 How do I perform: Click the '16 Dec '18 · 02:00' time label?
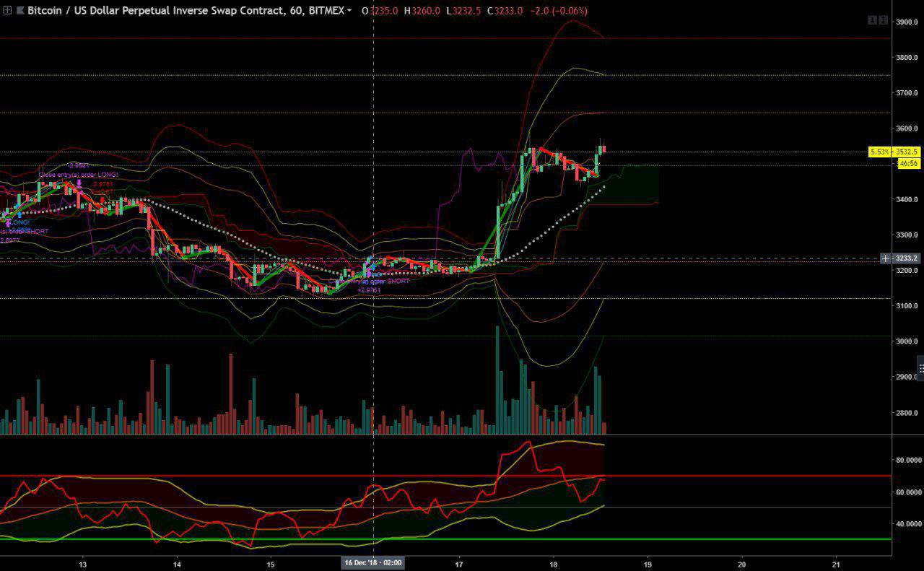372,563
